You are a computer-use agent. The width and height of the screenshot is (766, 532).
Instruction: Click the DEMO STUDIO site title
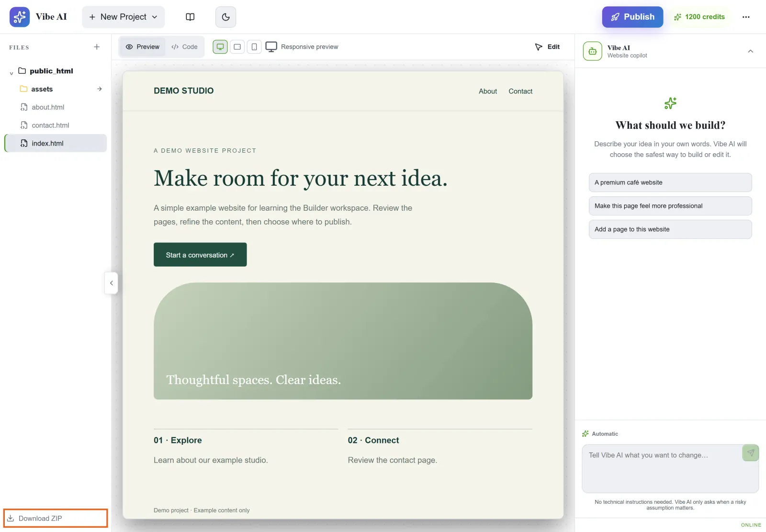click(x=184, y=91)
